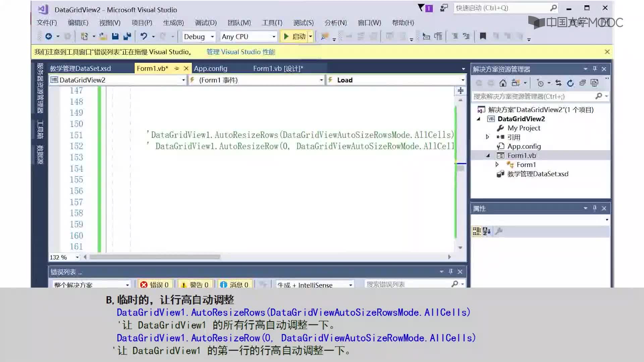Collapse the Form1.vb node
Image resolution: width=644 pixels, height=362 pixels.
tap(488, 155)
